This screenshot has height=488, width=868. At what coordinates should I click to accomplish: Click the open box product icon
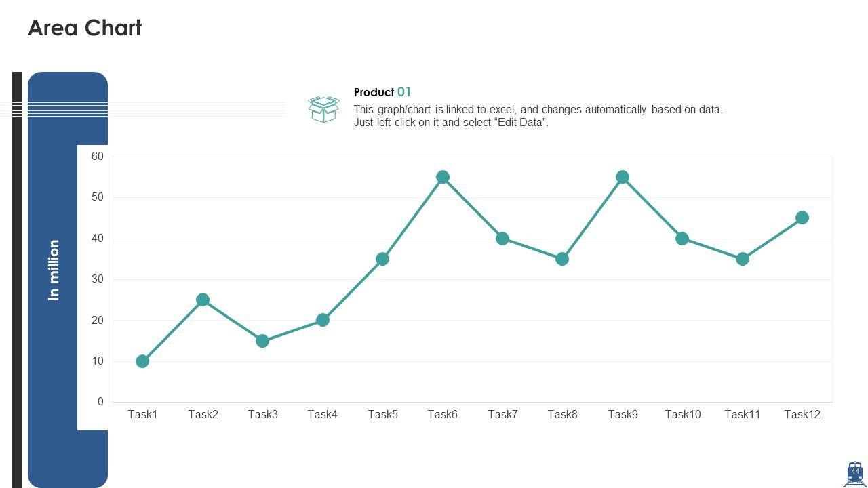pos(323,109)
